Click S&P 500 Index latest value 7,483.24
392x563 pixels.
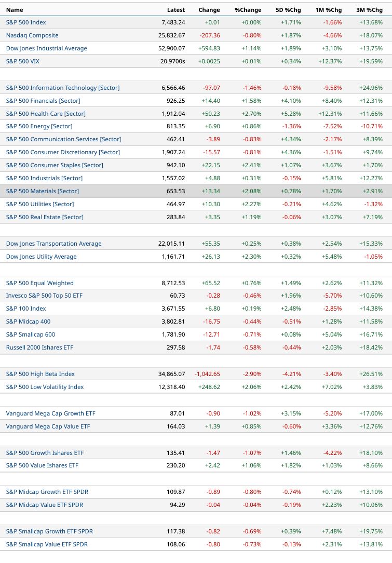click(173, 22)
